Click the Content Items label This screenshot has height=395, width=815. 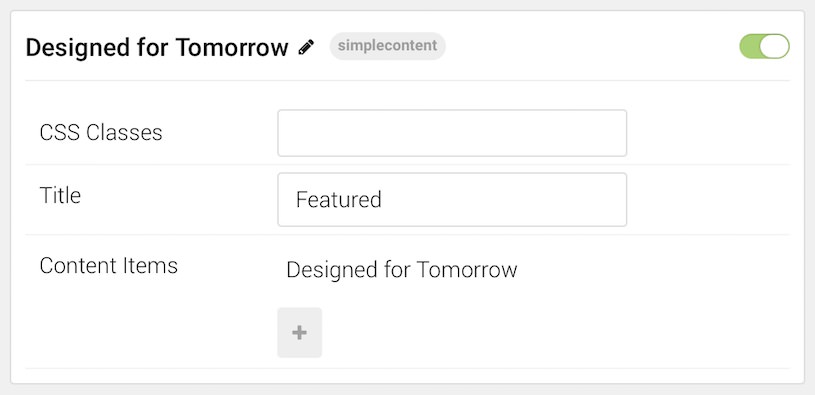109,266
